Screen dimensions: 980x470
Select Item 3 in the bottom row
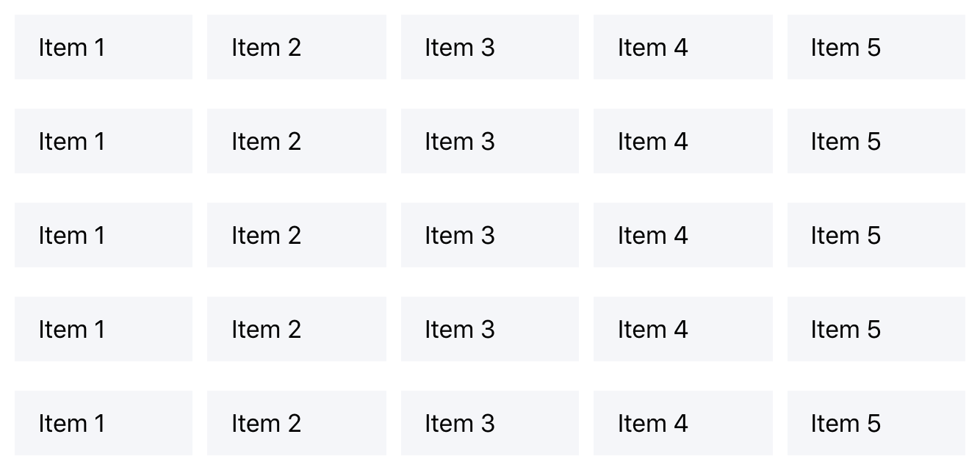pyautogui.click(x=489, y=423)
